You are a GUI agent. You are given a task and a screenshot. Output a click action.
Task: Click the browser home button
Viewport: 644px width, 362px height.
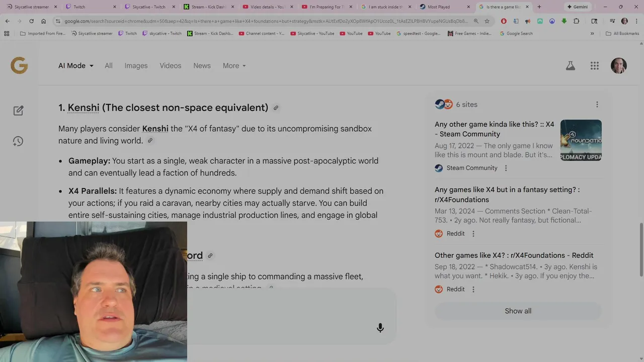click(x=44, y=21)
